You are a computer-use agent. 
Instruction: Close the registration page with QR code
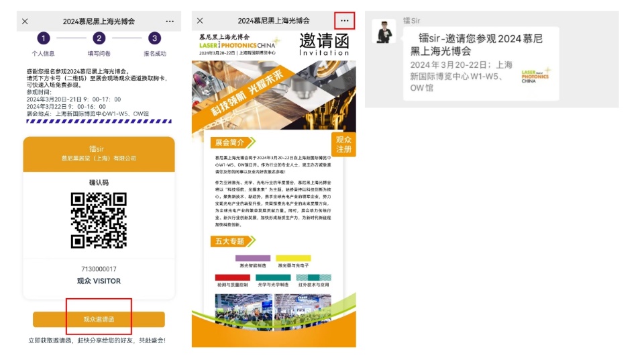(25, 21)
